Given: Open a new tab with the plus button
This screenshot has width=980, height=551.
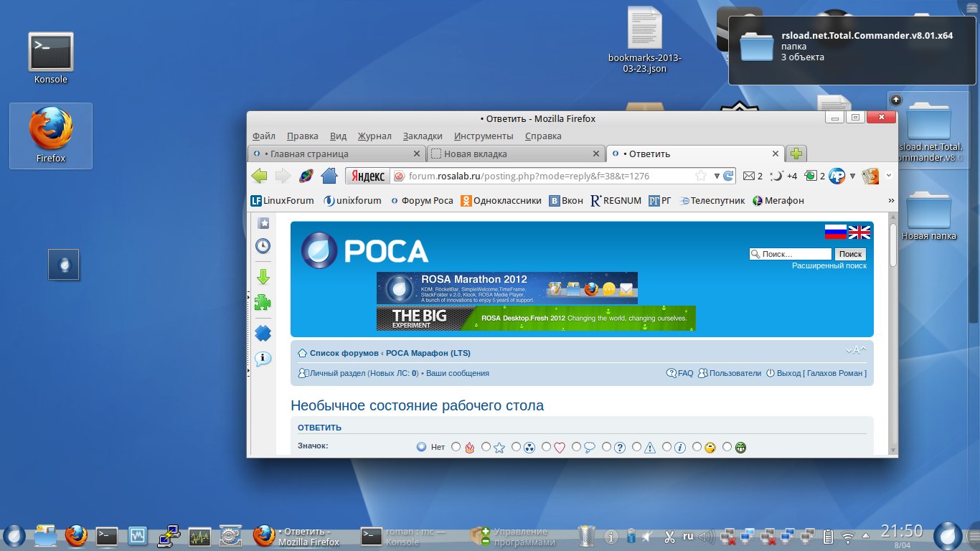Looking at the screenshot, I should click(796, 154).
